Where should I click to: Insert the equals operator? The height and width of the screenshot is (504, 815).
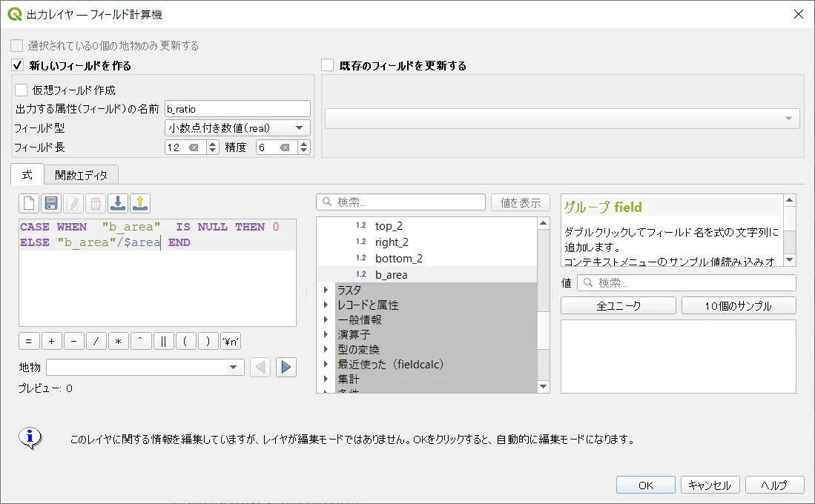click(29, 342)
